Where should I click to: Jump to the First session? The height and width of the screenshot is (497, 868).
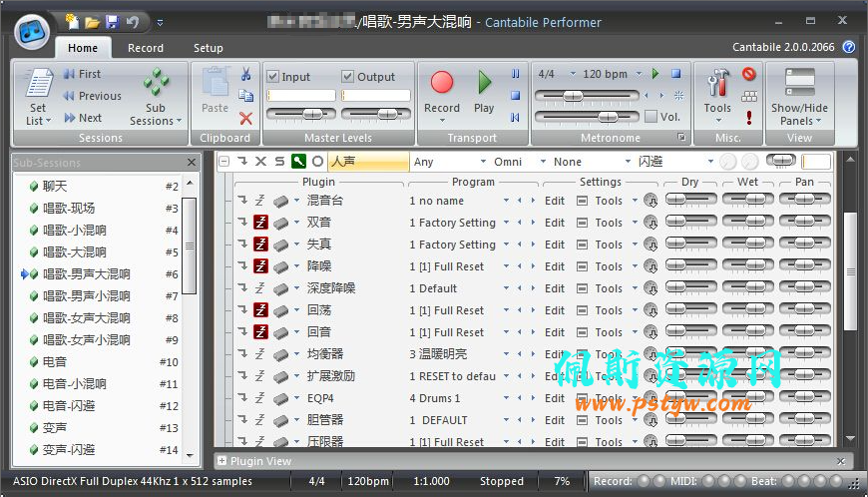[x=82, y=74]
